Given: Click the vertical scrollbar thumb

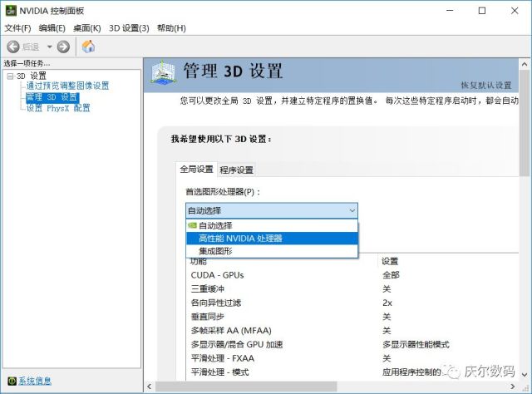Looking at the screenshot, I should [x=525, y=123].
